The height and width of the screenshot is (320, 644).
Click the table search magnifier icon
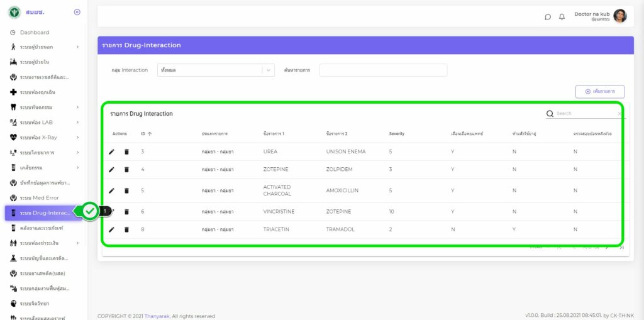[550, 114]
